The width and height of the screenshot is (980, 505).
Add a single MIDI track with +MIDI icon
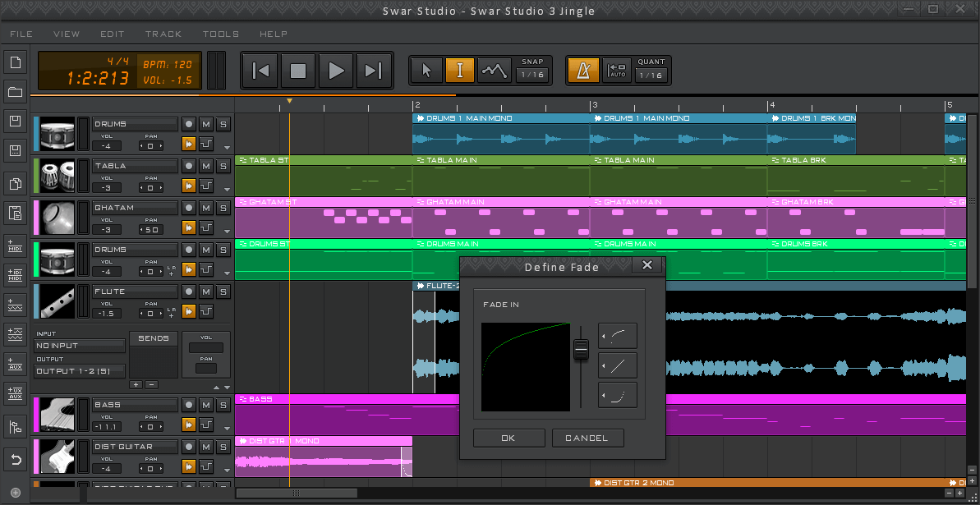[16, 245]
